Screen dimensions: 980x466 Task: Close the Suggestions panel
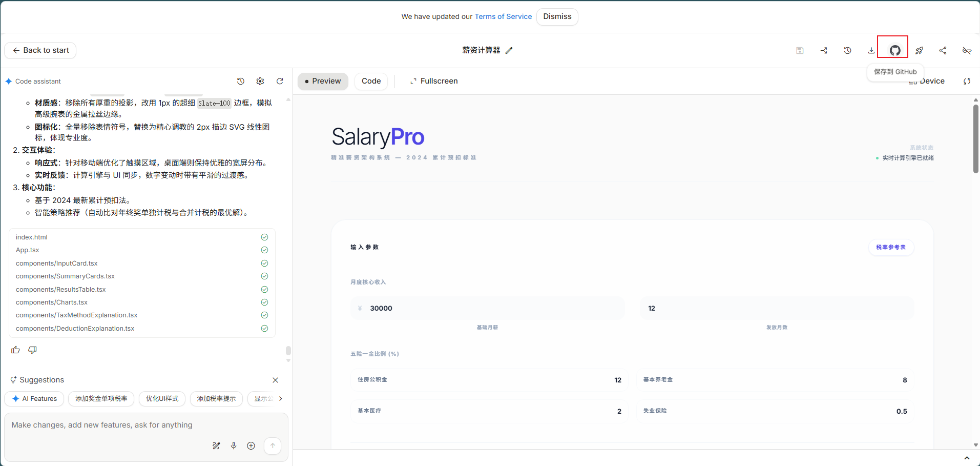[x=276, y=380]
